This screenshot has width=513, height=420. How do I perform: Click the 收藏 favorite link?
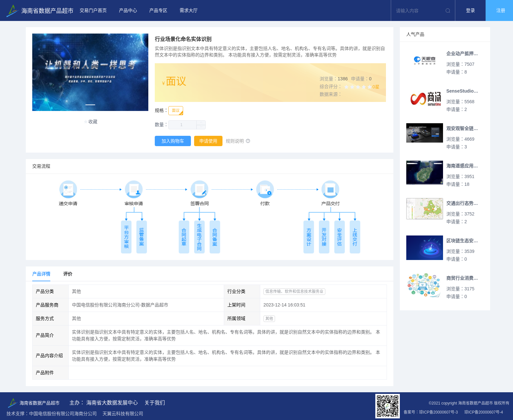click(x=93, y=122)
